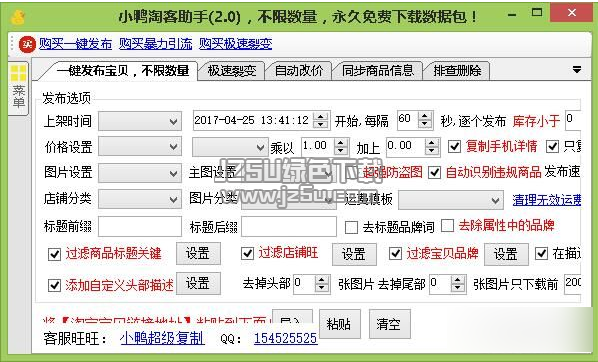This screenshot has height=362, width=598.
Task: Click the red 买 icon in toolbar
Action: pos(27,44)
